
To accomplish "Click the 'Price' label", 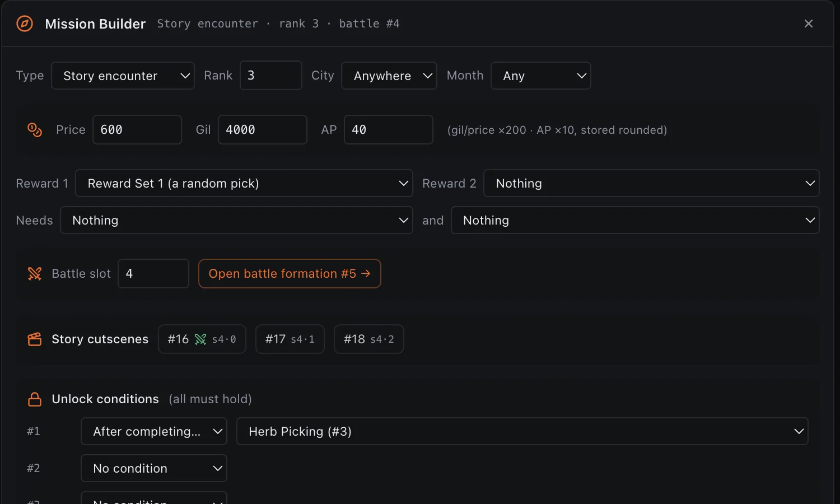I will pos(71,130).
